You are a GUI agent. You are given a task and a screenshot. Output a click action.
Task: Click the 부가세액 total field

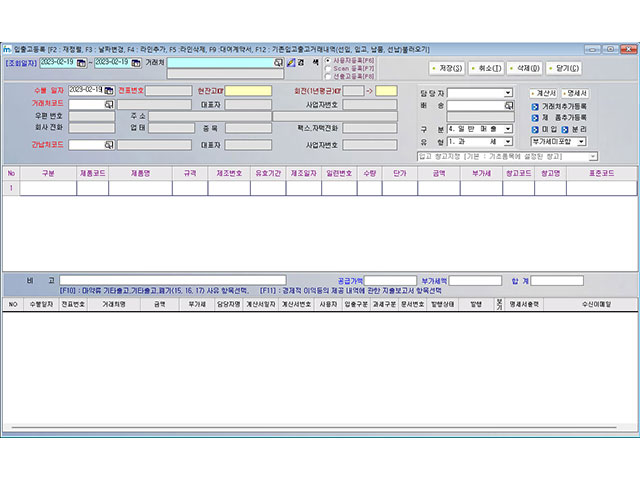click(x=475, y=281)
